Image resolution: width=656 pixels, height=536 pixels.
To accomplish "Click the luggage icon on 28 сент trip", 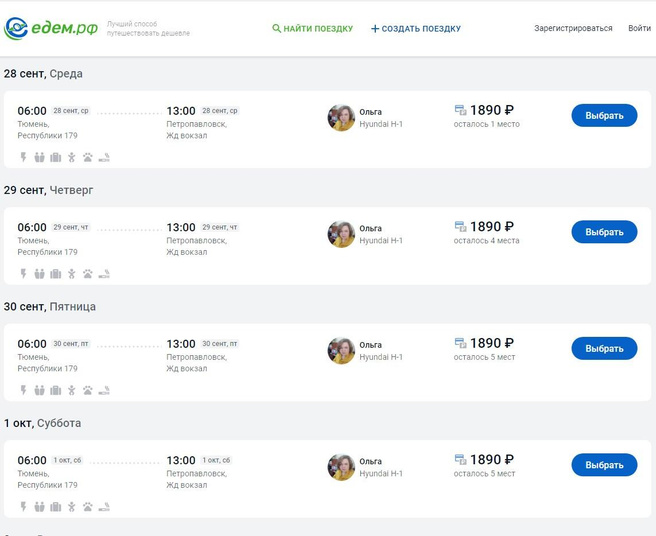I will click(56, 157).
